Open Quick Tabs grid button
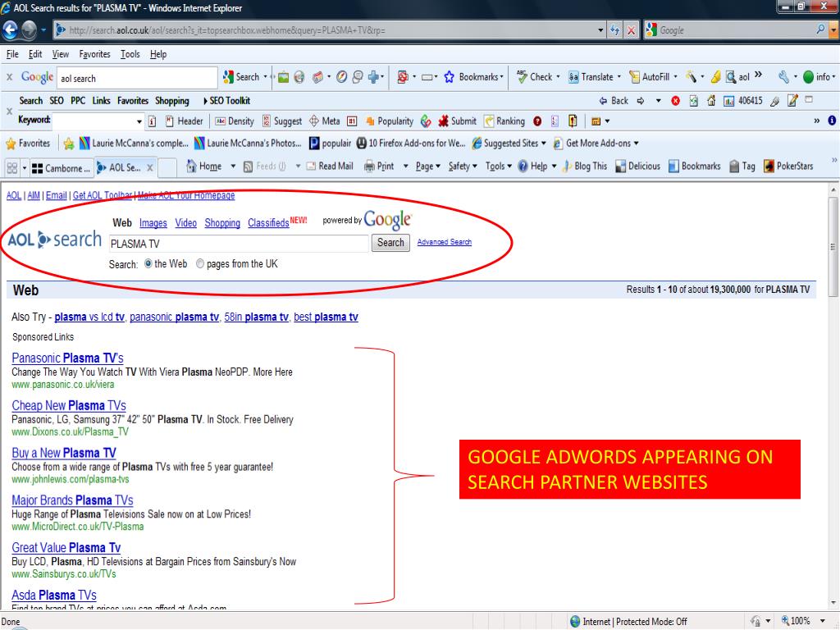This screenshot has width=840, height=630. [x=11, y=167]
